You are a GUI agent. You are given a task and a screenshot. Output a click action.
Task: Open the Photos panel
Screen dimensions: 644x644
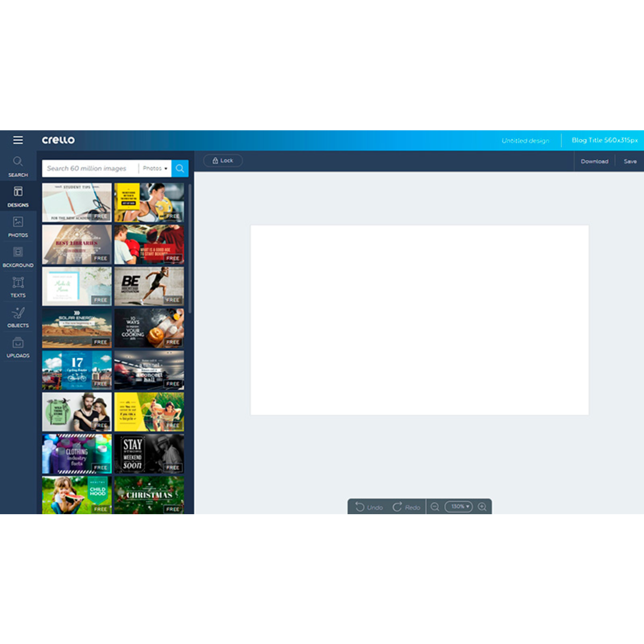click(18, 225)
